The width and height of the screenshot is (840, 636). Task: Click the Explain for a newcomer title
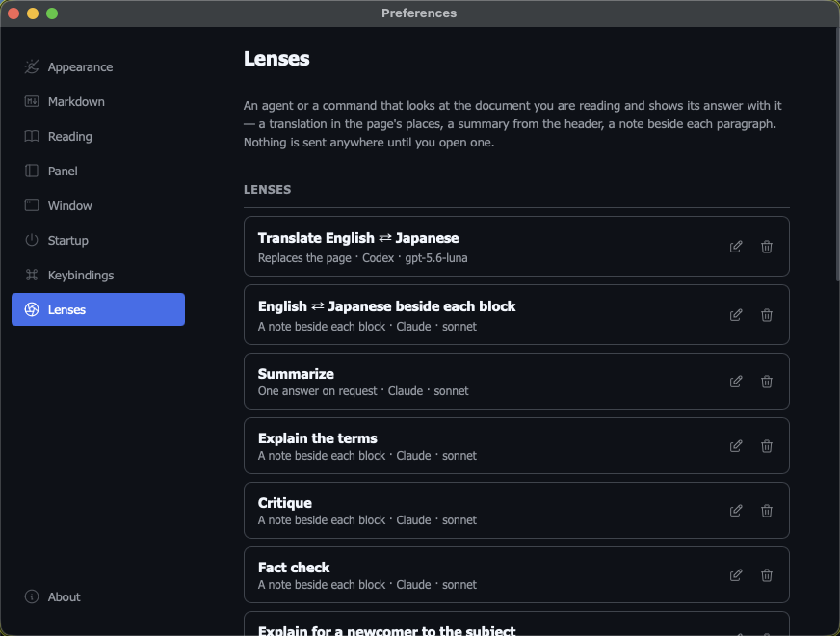(x=386, y=630)
